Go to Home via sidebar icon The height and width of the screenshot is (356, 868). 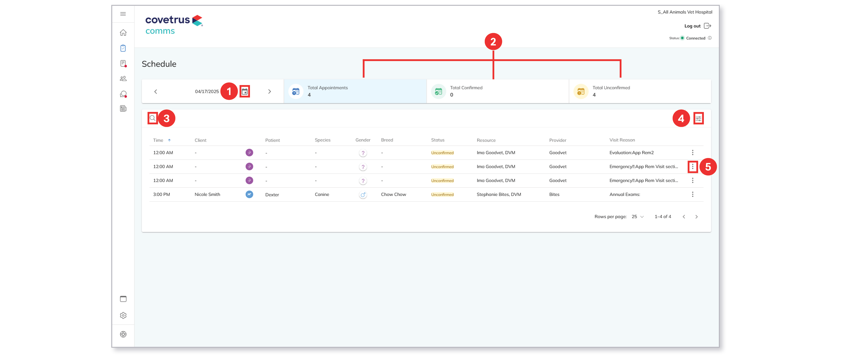point(123,33)
